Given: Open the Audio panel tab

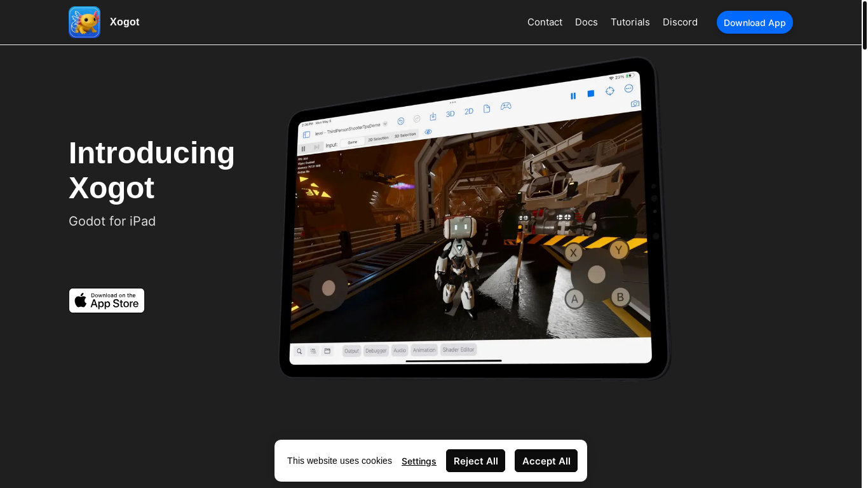Looking at the screenshot, I should point(400,350).
